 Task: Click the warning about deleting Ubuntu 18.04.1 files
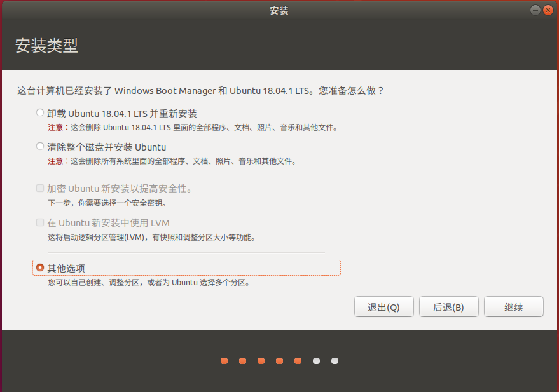(x=193, y=128)
